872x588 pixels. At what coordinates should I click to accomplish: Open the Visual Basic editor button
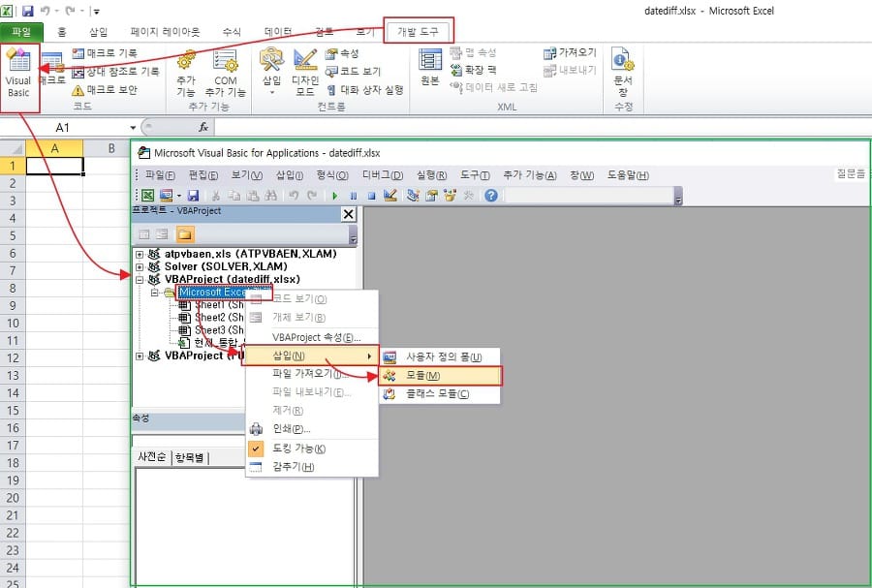coord(19,75)
